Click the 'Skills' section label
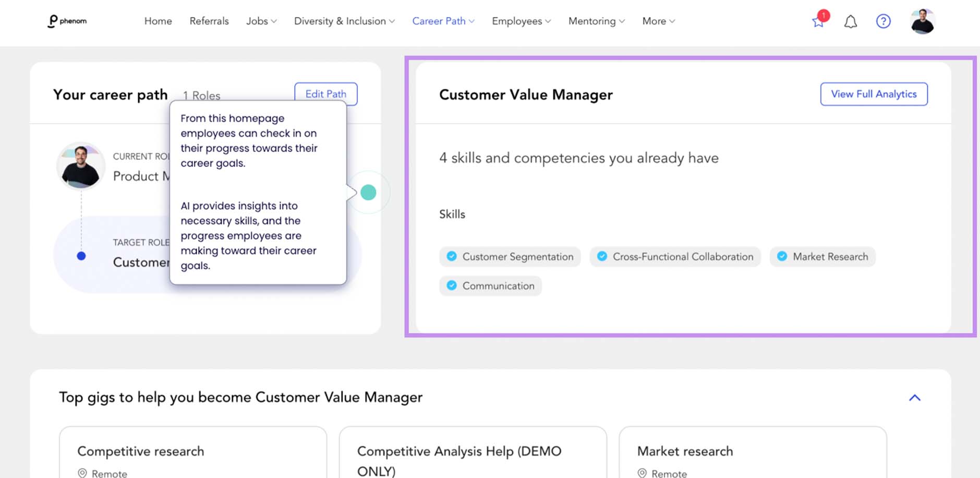 click(452, 214)
